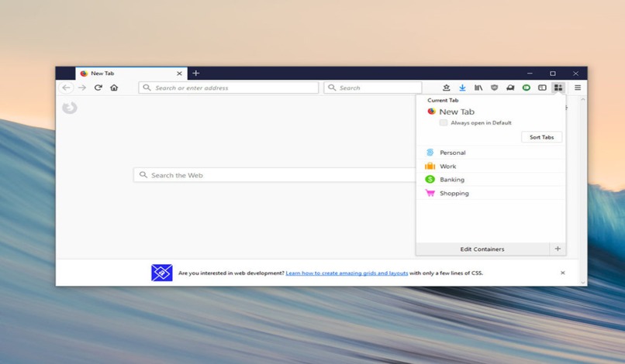Open the grids and layouts link
The width and height of the screenshot is (625, 364).
point(347,273)
